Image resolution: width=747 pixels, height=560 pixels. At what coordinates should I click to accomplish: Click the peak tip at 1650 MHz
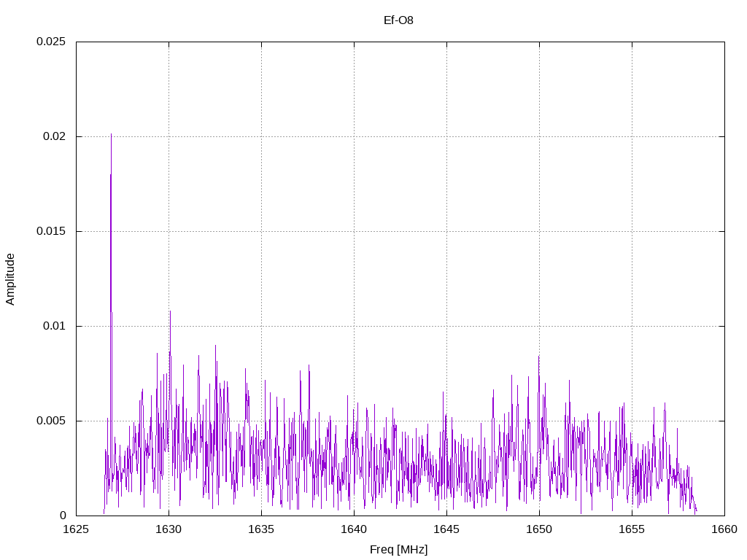coord(539,356)
